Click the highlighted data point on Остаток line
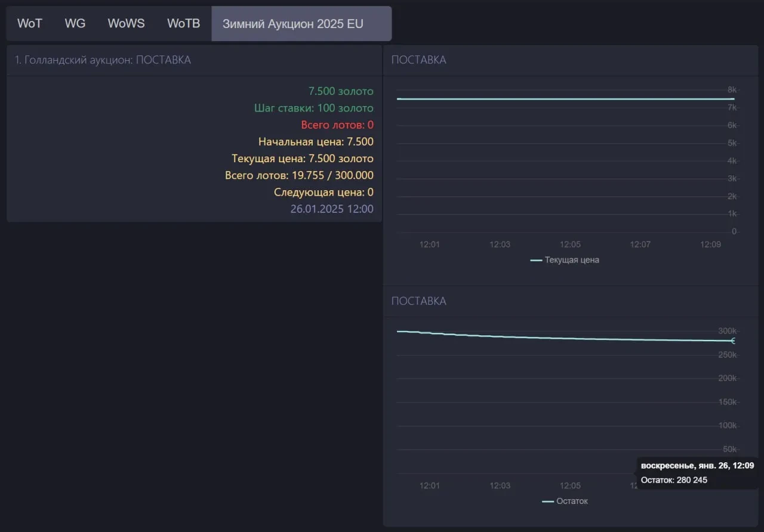764x532 pixels. pos(734,341)
